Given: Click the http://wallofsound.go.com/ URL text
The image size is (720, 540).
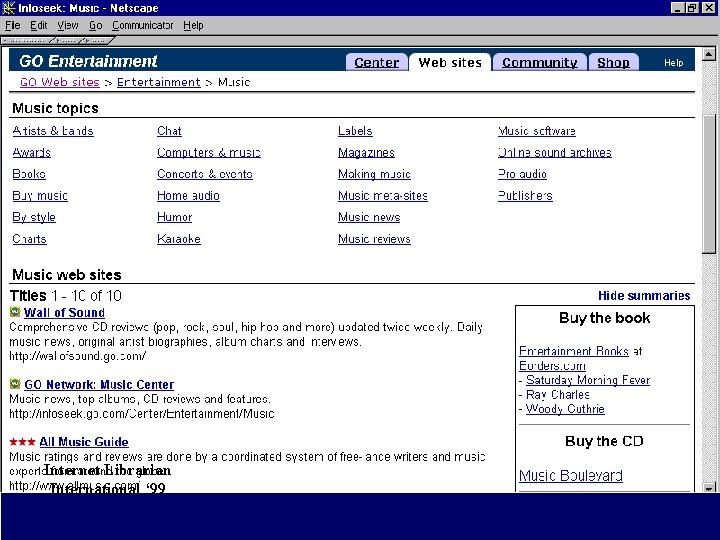Looking at the screenshot, I should point(78,356).
